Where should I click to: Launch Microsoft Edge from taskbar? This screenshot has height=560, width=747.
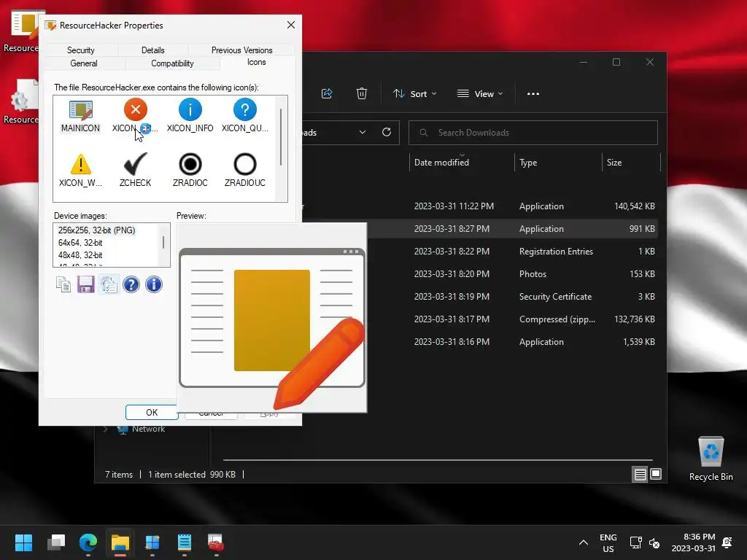click(x=88, y=542)
